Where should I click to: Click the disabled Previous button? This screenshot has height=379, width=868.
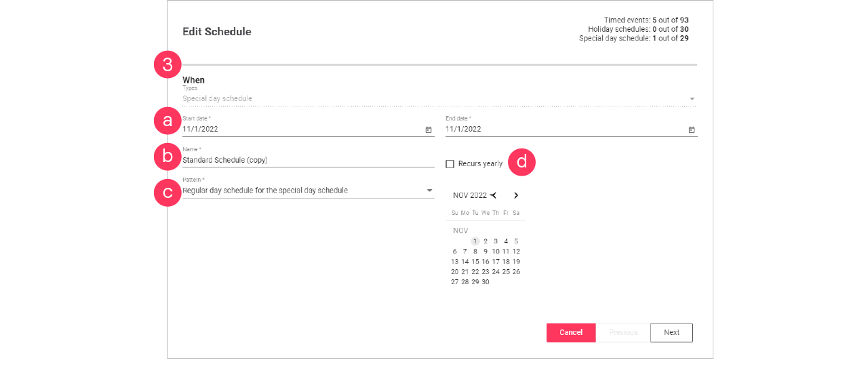coord(623,333)
